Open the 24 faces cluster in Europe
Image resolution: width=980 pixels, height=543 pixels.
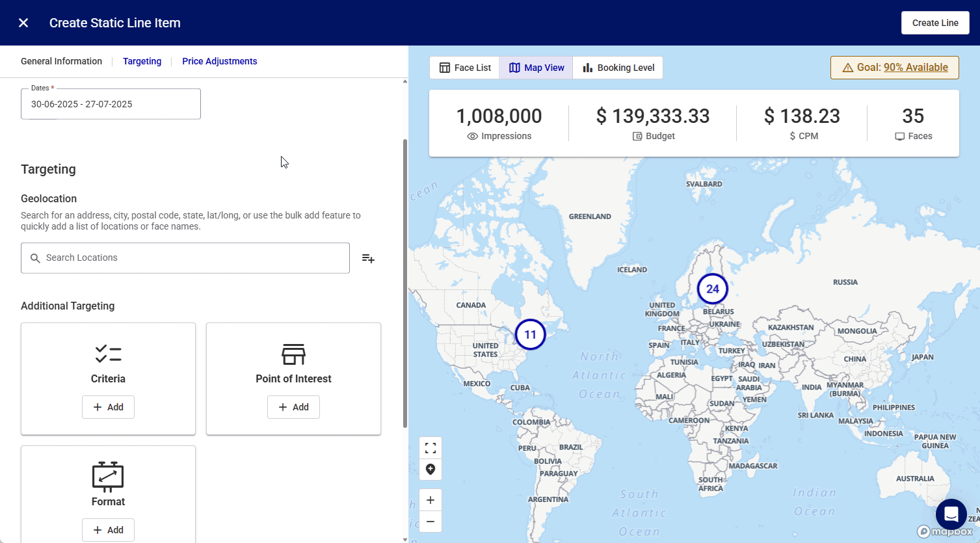712,289
